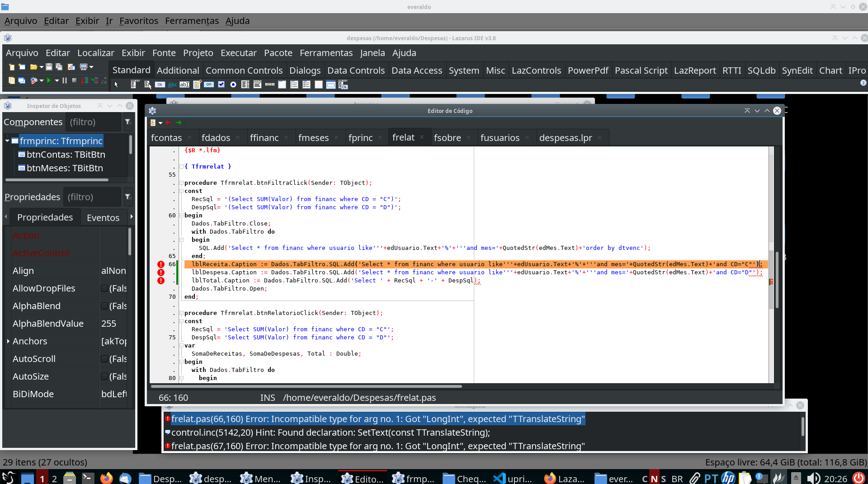Click the editor horizontal scrollbar
The image size is (868, 484).
pos(306,386)
